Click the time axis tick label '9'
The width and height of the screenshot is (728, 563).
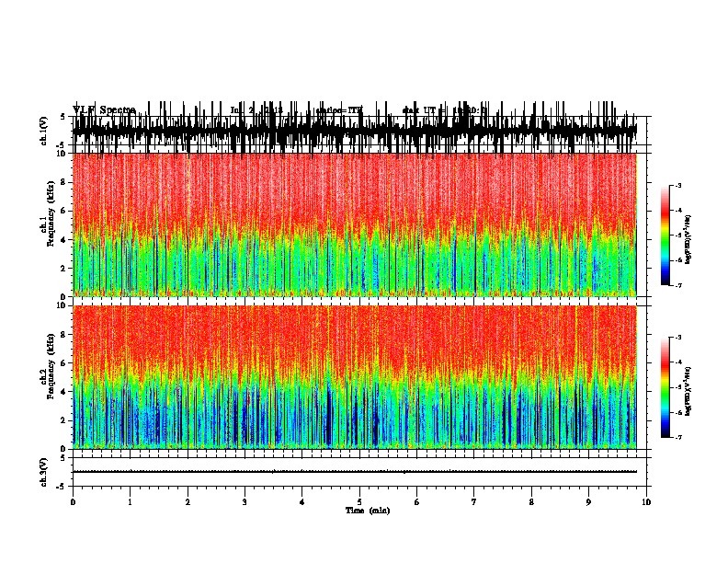[588, 502]
